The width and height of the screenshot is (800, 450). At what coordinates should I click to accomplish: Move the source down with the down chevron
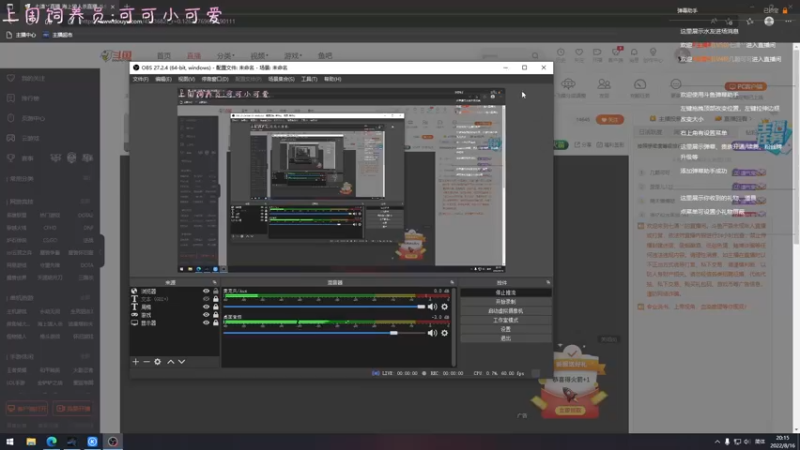coord(182,362)
